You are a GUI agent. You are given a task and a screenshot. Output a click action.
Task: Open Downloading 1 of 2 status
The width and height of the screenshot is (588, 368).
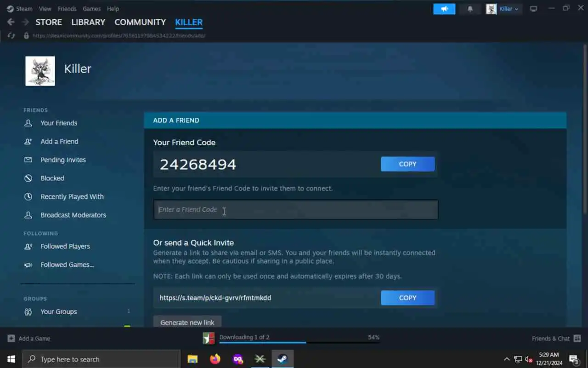point(244,337)
